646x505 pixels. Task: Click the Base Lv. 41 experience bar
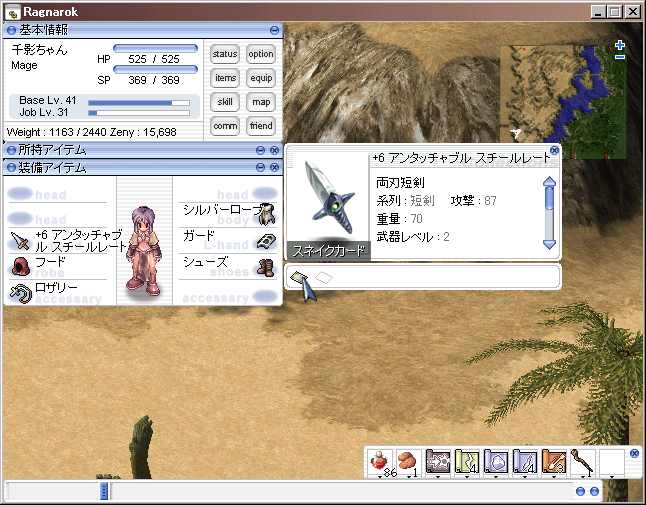[x=139, y=103]
